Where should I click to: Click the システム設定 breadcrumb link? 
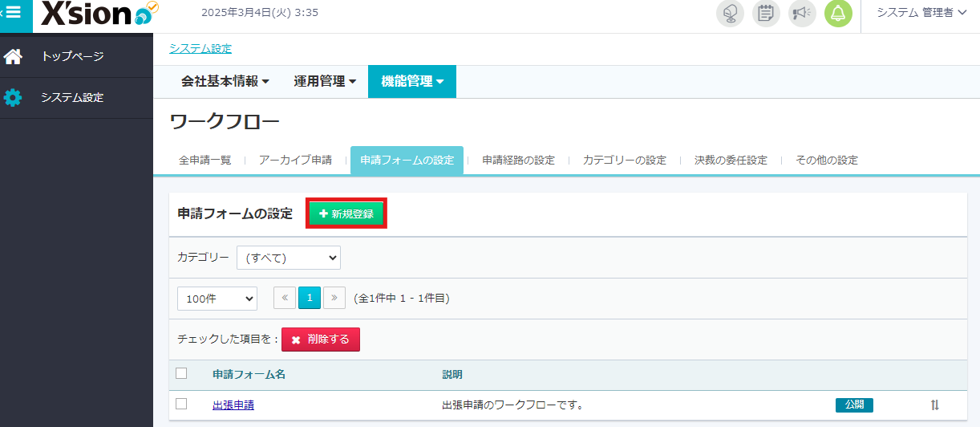click(x=200, y=49)
